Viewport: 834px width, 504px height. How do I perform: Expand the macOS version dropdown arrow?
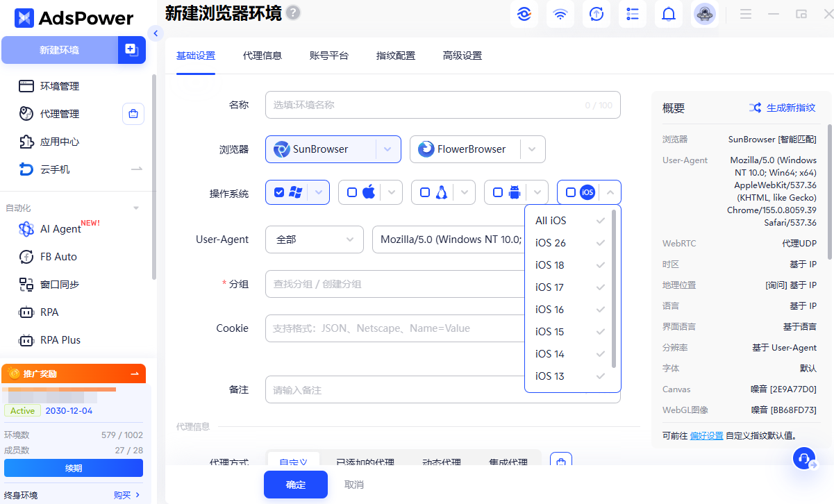[392, 192]
